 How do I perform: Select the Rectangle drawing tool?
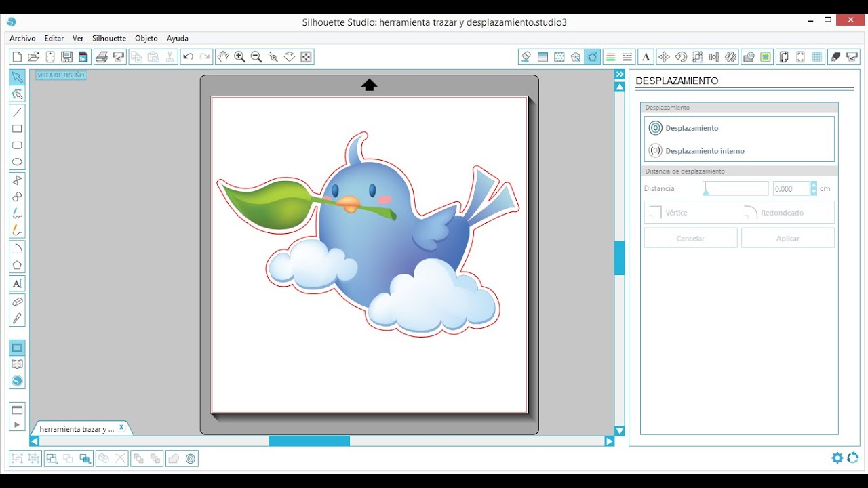(x=17, y=129)
